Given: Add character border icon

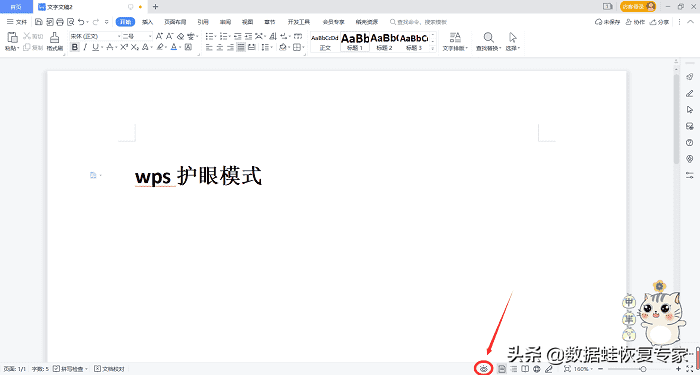Looking at the screenshot, I should [188, 47].
